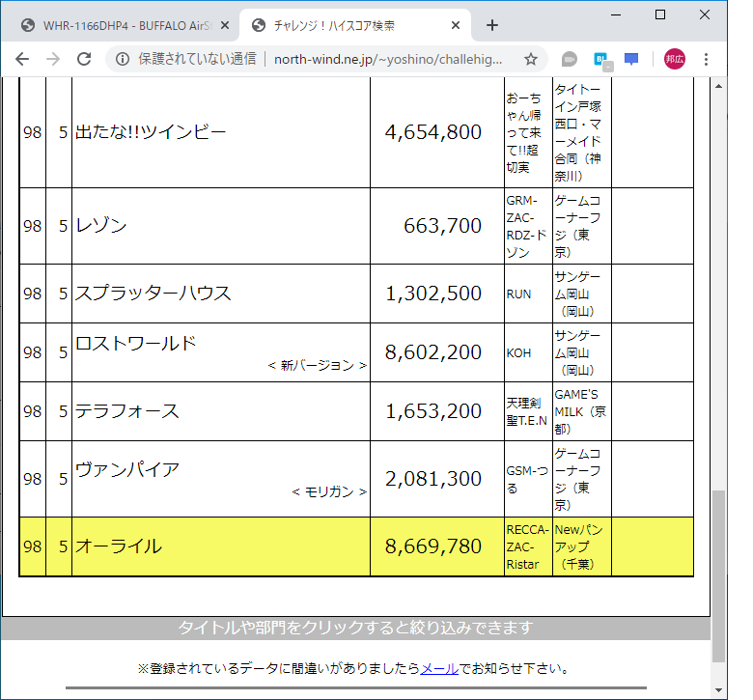The height and width of the screenshot is (700, 753).
Task: Select score 663,700
Action: pos(442,225)
